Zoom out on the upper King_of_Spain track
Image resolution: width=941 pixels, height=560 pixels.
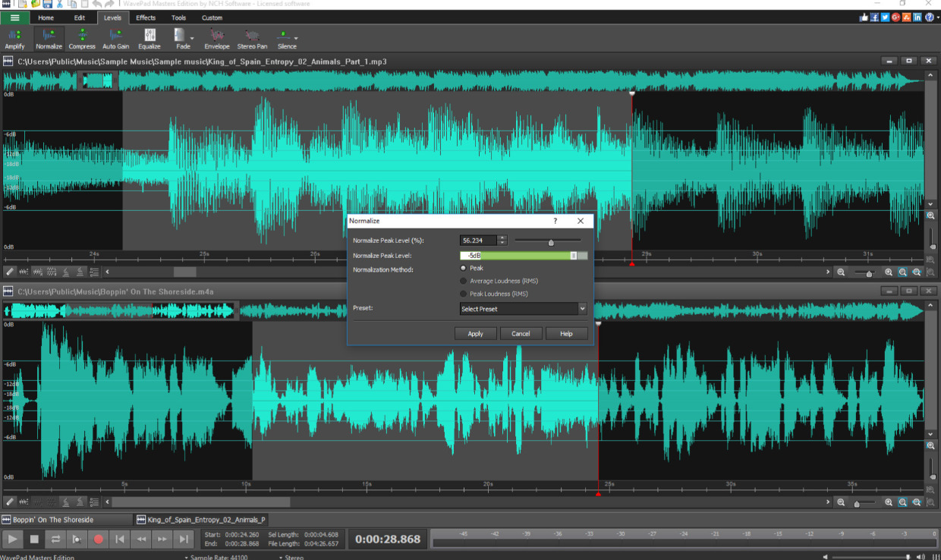pos(841,272)
